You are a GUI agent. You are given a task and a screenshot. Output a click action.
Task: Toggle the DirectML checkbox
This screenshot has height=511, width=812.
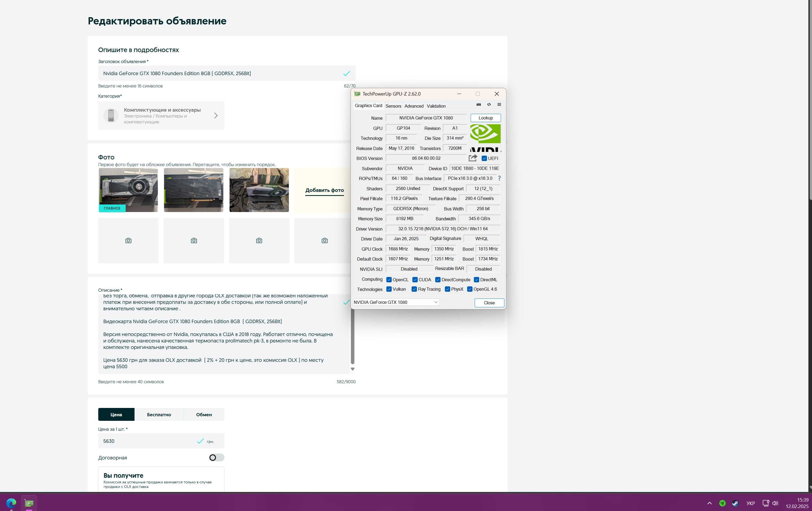pyautogui.click(x=476, y=280)
